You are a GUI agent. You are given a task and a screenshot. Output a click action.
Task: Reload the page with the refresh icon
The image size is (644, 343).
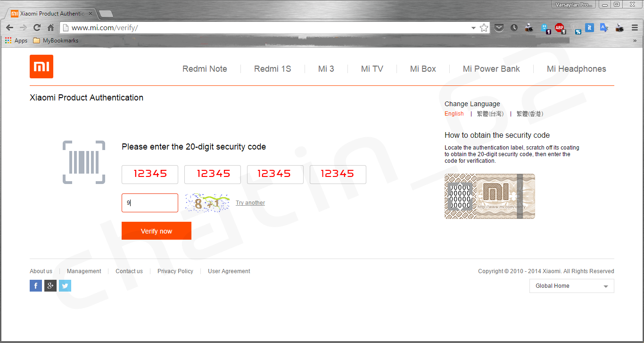click(x=37, y=28)
